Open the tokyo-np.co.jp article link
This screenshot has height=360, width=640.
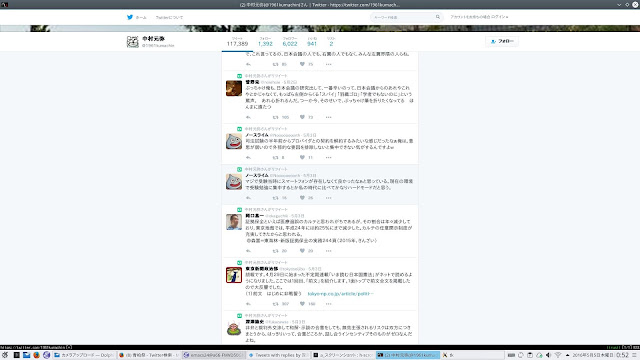click(x=340, y=294)
